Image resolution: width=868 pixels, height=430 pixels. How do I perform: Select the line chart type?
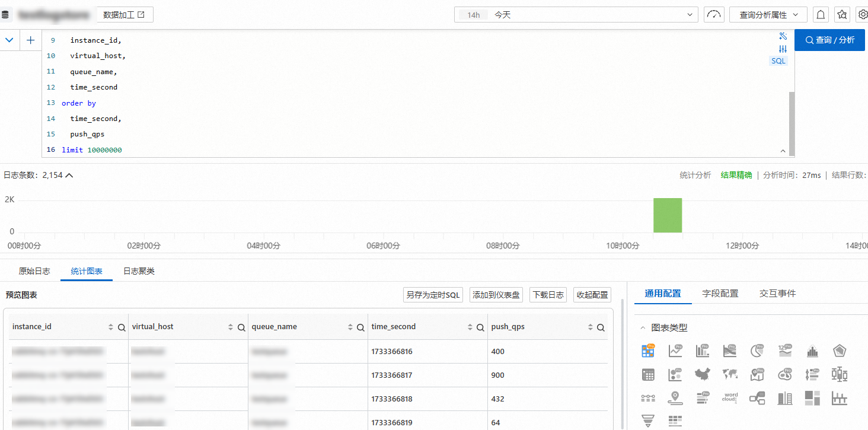[675, 351]
